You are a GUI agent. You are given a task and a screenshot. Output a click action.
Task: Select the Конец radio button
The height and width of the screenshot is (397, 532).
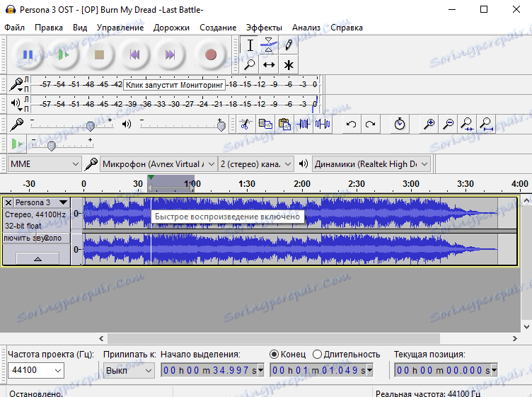pos(274,354)
